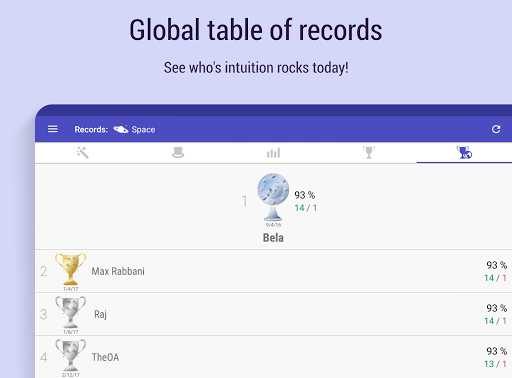
Task: Switch to the magic wand tab
Action: click(82, 153)
